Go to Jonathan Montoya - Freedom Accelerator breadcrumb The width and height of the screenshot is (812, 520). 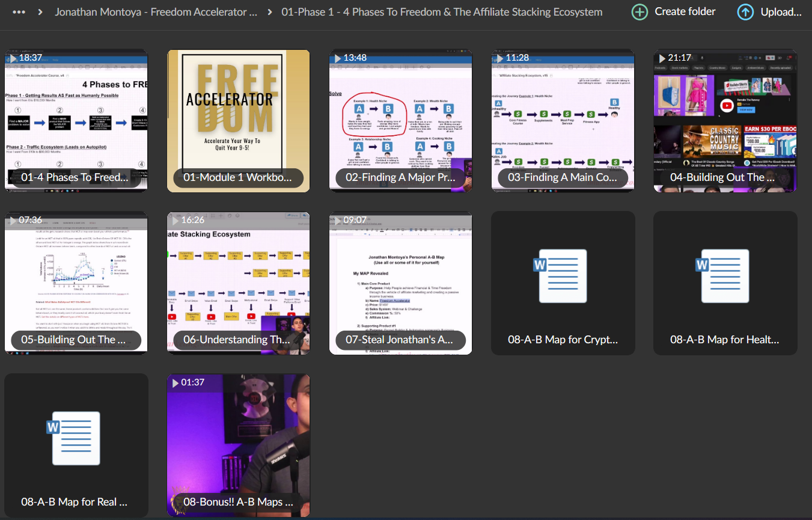(156, 12)
